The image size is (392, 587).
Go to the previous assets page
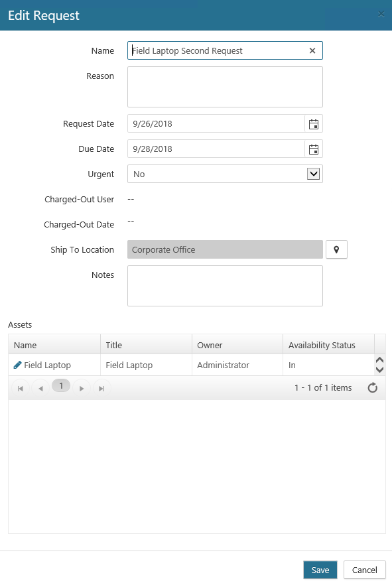(x=40, y=387)
